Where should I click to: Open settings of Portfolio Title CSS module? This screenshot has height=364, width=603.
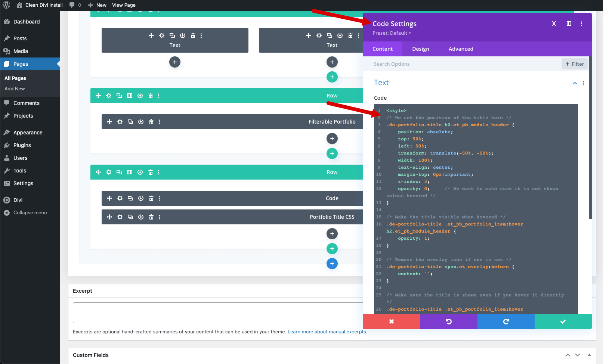pos(120,217)
